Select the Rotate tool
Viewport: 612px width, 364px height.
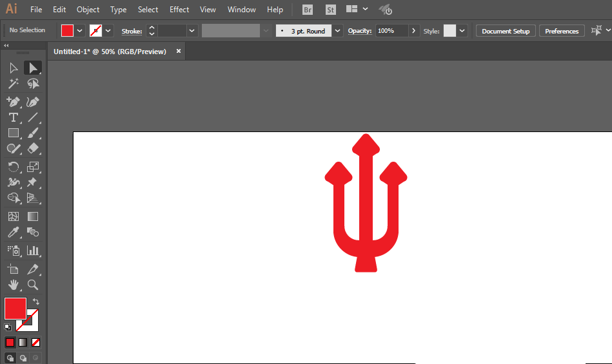point(14,167)
